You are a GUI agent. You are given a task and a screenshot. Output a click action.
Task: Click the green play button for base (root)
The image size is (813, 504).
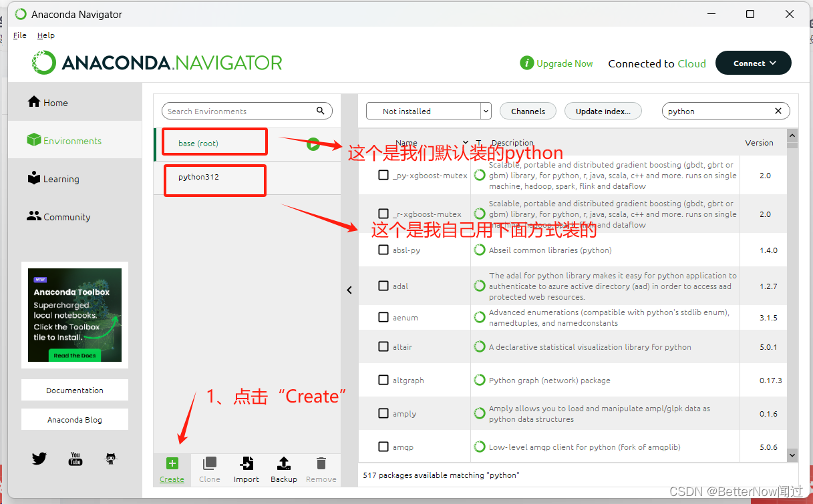click(x=313, y=144)
